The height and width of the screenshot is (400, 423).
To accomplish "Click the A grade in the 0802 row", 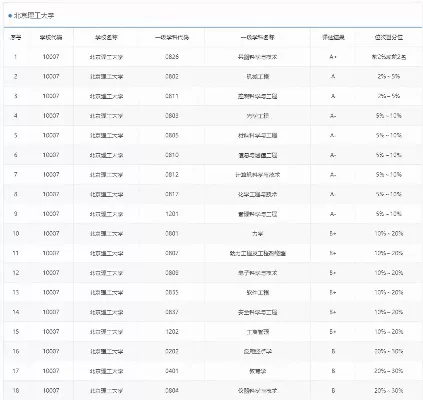I will coord(333,77).
